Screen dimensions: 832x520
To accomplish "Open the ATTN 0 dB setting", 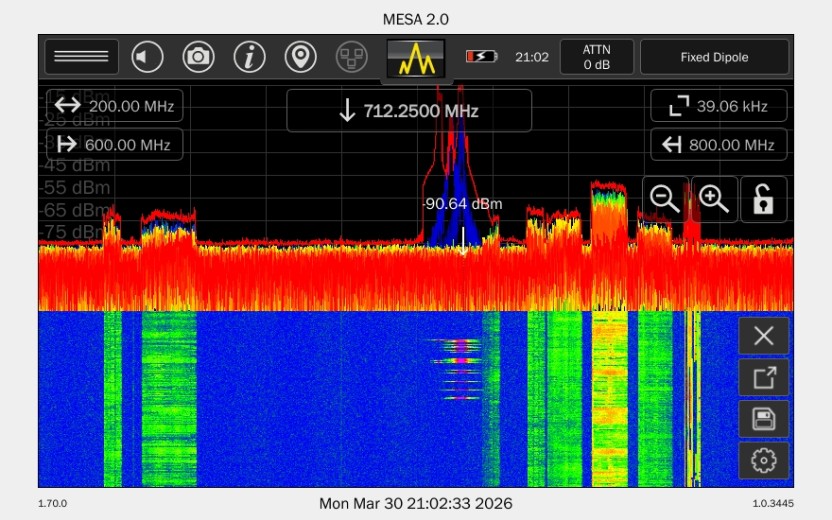I will coord(596,57).
